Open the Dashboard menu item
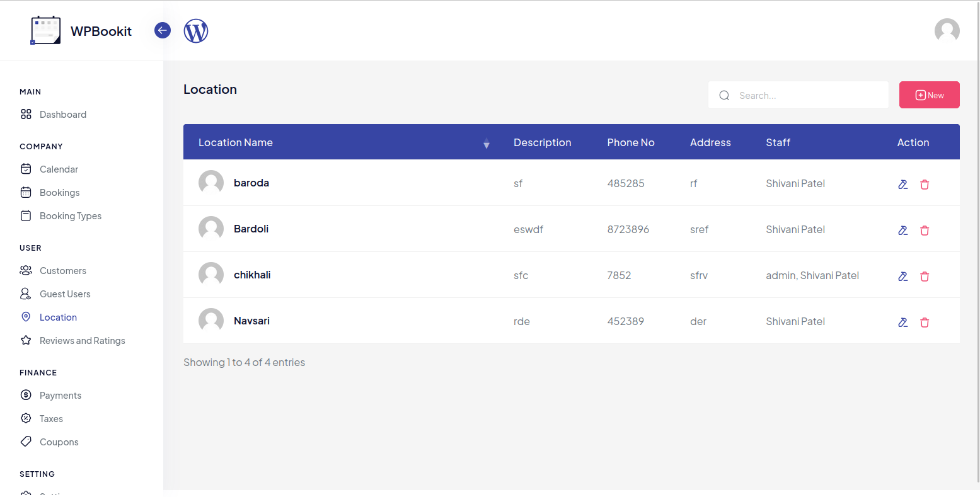This screenshot has height=497, width=980. (x=62, y=115)
